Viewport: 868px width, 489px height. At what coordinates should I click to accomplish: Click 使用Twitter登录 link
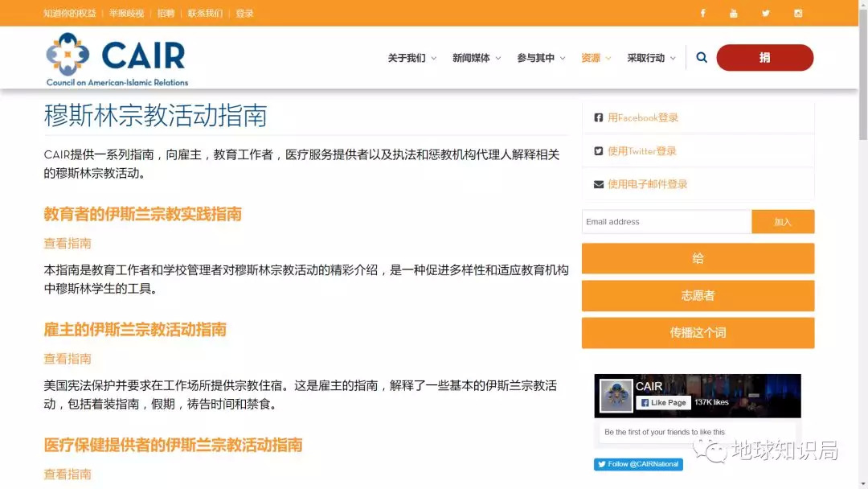tap(642, 150)
